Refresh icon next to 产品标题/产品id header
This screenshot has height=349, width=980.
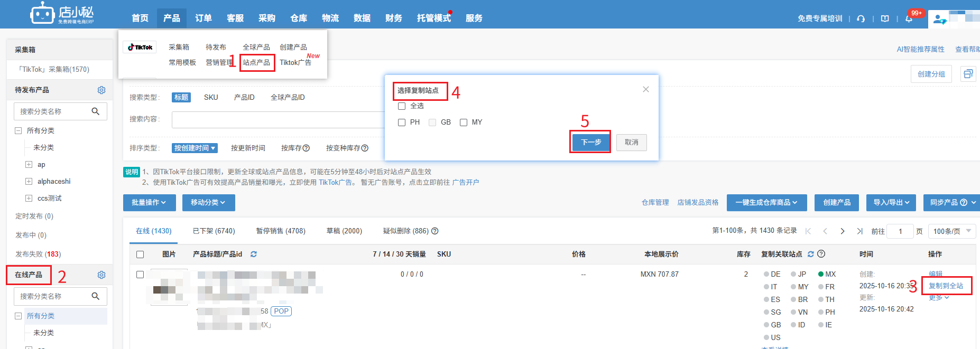pyautogui.click(x=254, y=254)
